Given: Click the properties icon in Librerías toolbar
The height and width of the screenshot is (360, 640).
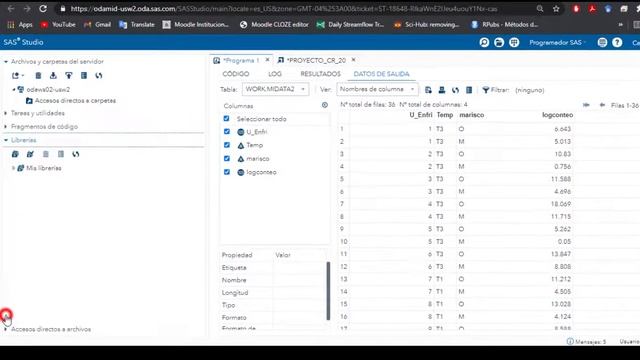Looking at the screenshot, I should (61, 154).
